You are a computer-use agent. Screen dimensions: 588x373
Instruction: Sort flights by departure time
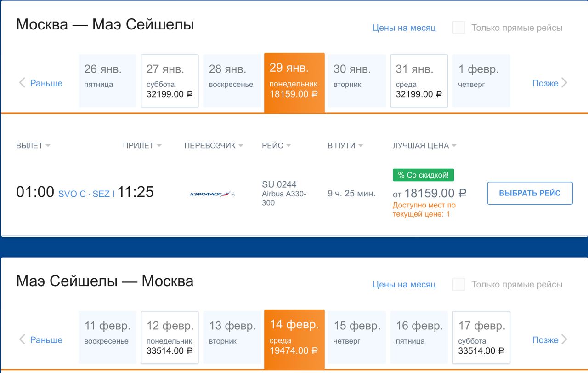click(x=33, y=145)
